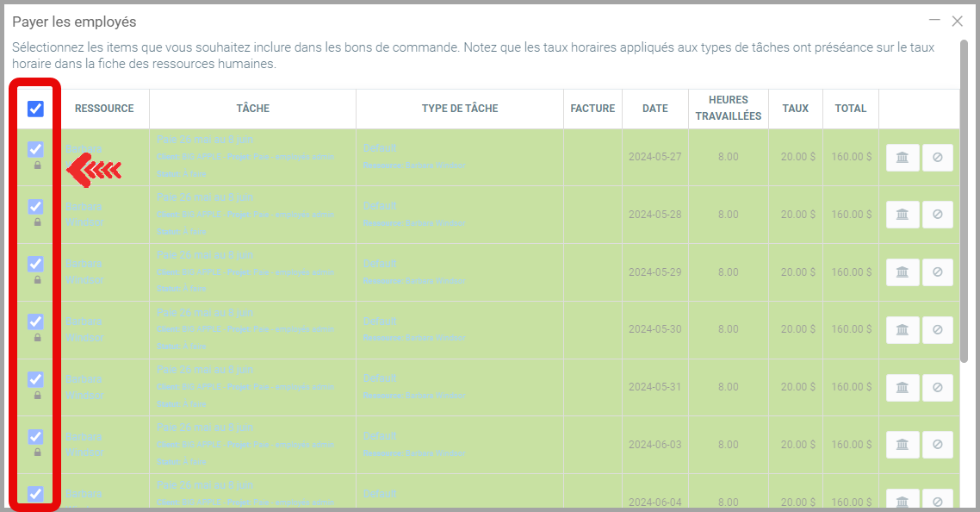
Task: Uncheck the checkbox for the 2024-05-28 row
Action: pos(35,207)
